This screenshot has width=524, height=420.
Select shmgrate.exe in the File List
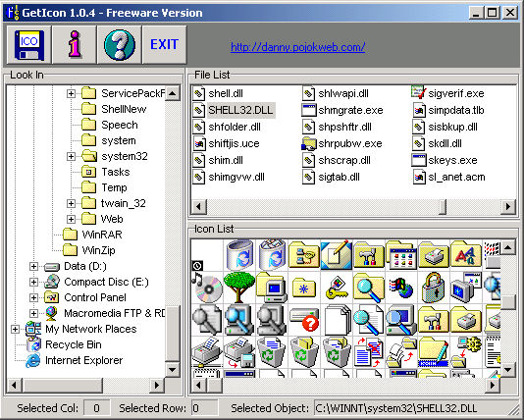pyautogui.click(x=342, y=110)
